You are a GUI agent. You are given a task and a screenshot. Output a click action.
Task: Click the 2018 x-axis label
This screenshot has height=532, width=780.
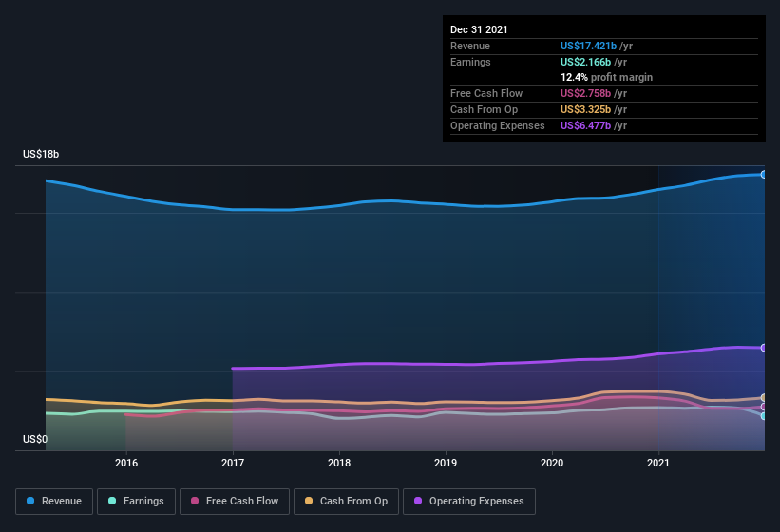point(339,463)
